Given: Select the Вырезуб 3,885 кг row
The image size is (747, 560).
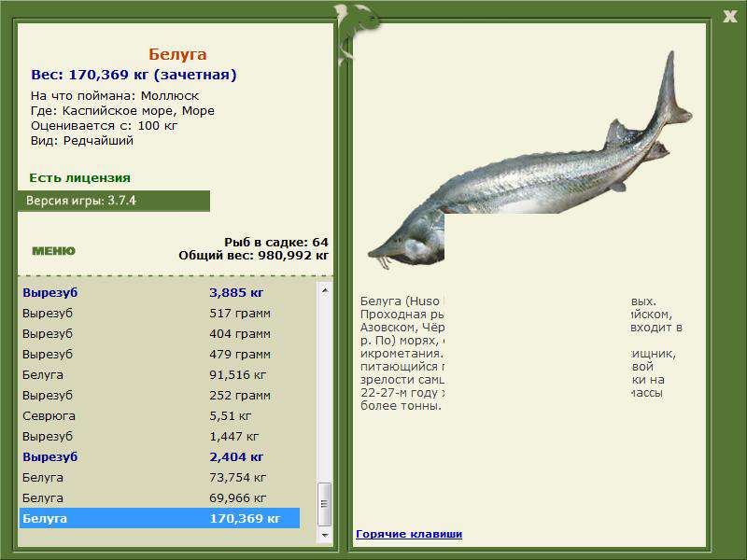Looking at the screenshot, I should coord(160,292).
